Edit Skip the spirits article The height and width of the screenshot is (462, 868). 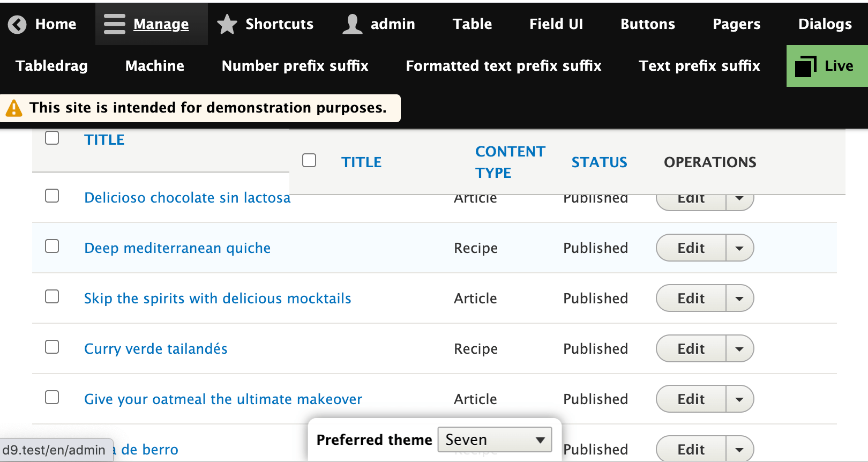coord(691,299)
